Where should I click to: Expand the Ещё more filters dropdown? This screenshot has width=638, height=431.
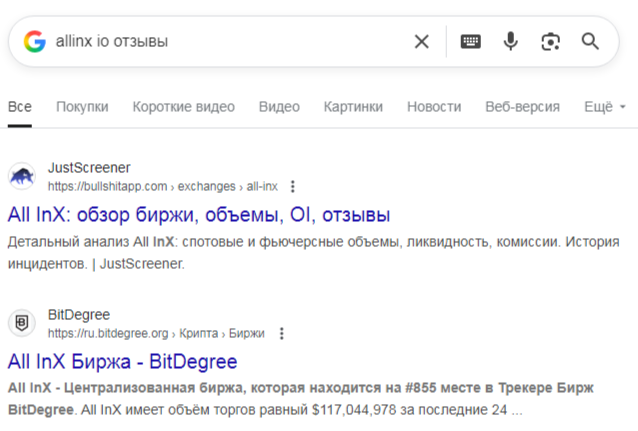604,107
